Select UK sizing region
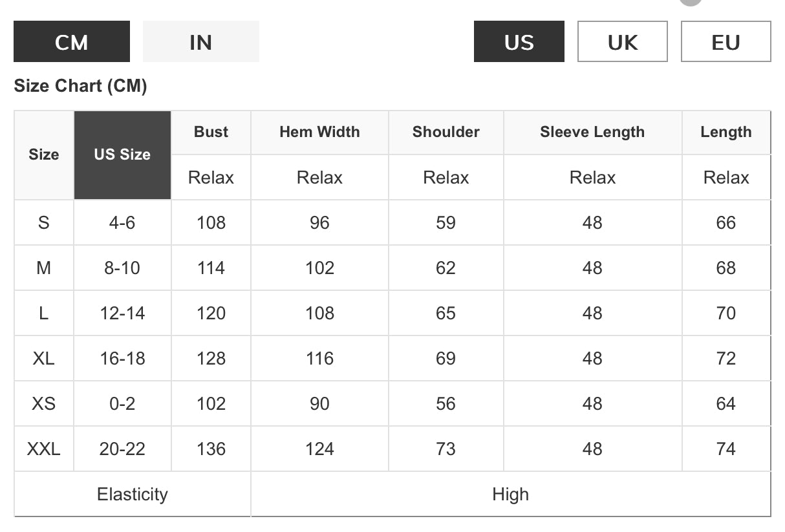Image resolution: width=785 pixels, height=532 pixels. click(623, 41)
